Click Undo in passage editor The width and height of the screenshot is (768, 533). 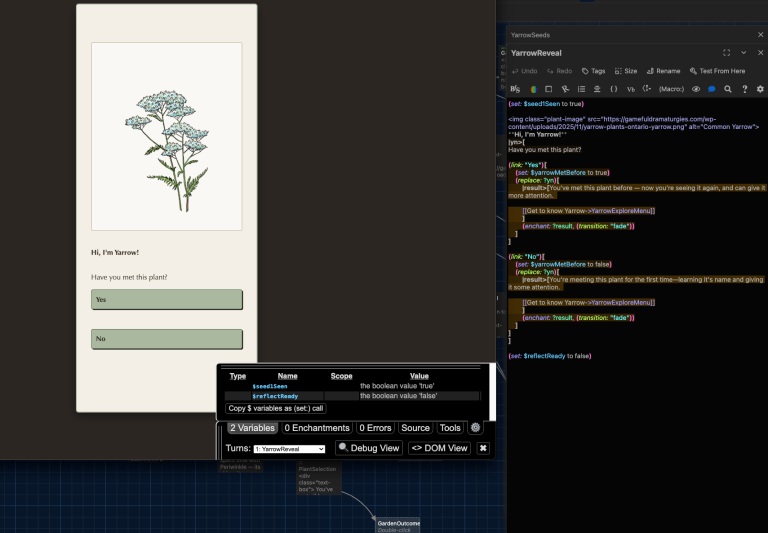tap(525, 71)
